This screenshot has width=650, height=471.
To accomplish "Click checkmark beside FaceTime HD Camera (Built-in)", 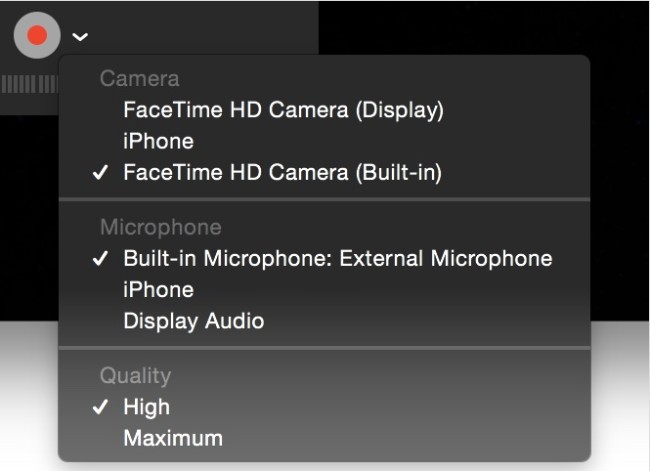I will tap(100, 172).
